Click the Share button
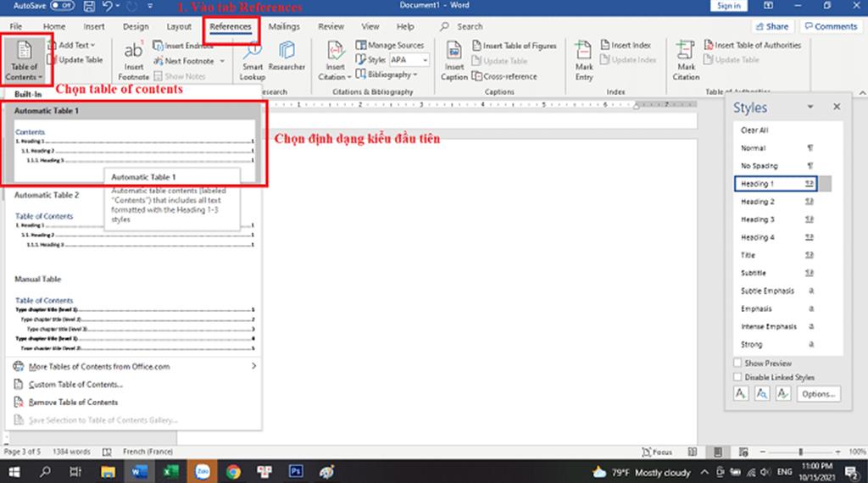 (x=772, y=26)
